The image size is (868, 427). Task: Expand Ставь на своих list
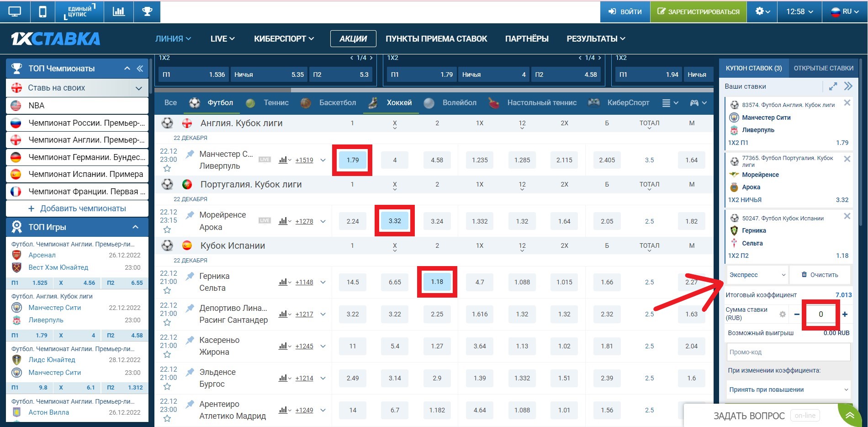139,88
